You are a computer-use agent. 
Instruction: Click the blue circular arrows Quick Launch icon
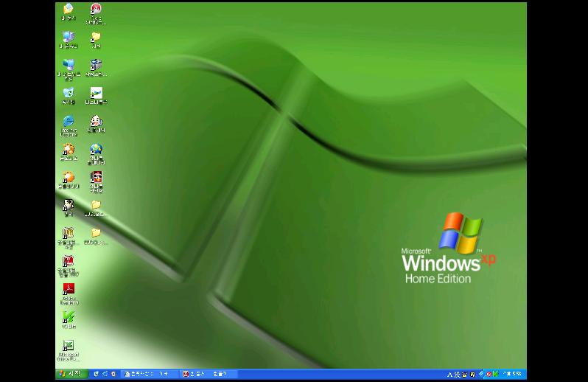click(x=105, y=374)
